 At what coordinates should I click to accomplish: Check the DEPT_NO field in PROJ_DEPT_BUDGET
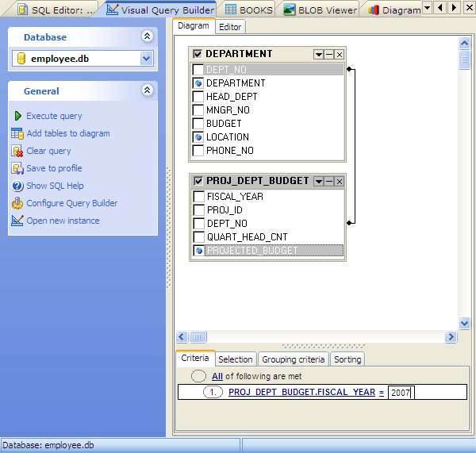tap(199, 224)
